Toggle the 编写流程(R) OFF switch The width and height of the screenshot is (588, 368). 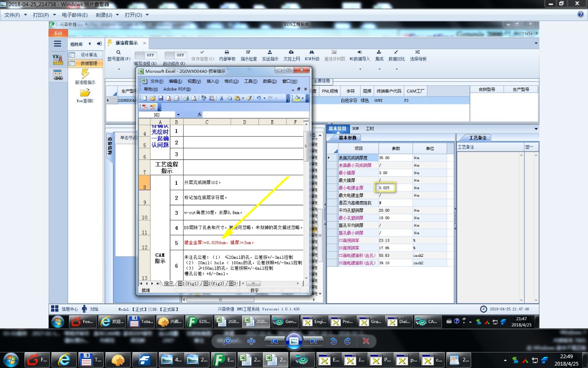(x=145, y=55)
